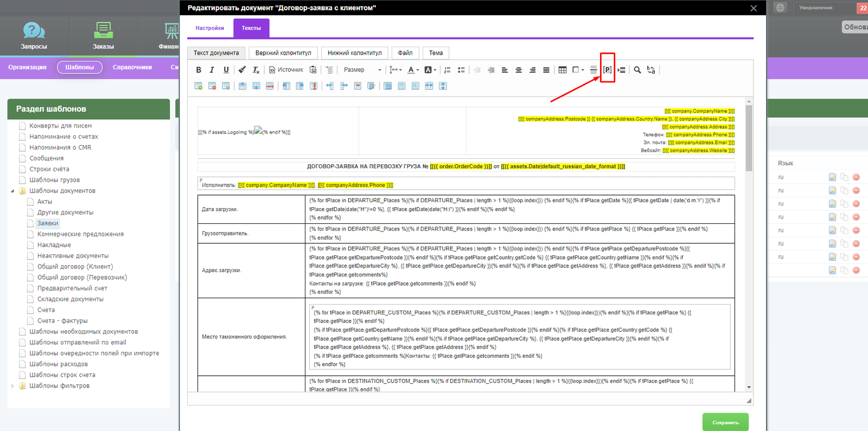This screenshot has width=868, height=431.
Task: Open Заказы in the main navigation
Action: 103,36
